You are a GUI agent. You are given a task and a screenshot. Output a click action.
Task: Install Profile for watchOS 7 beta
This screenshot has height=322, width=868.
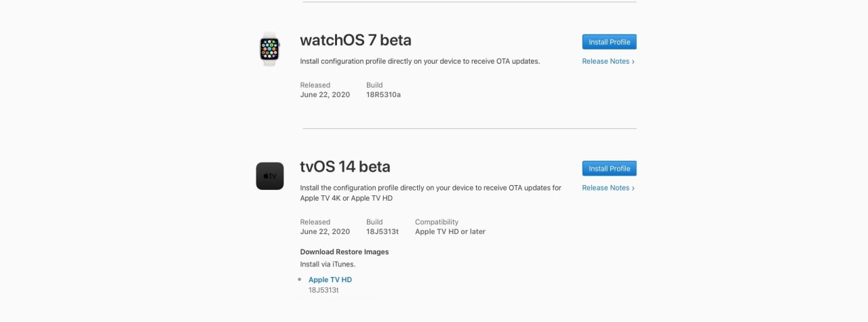tap(609, 42)
